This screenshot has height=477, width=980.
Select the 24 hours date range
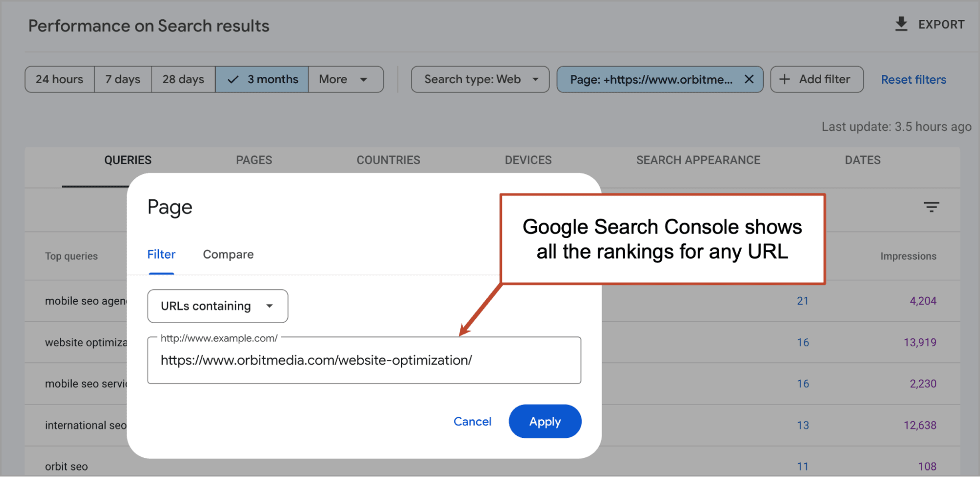click(x=59, y=79)
